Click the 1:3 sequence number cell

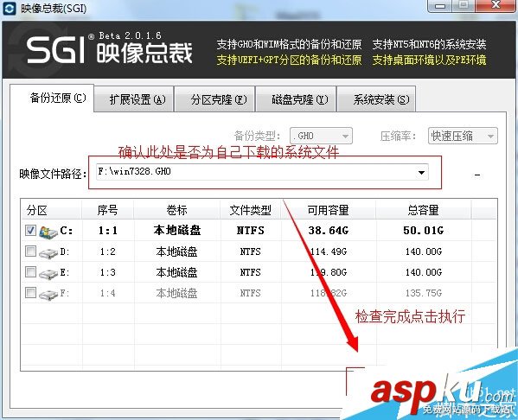pos(108,272)
